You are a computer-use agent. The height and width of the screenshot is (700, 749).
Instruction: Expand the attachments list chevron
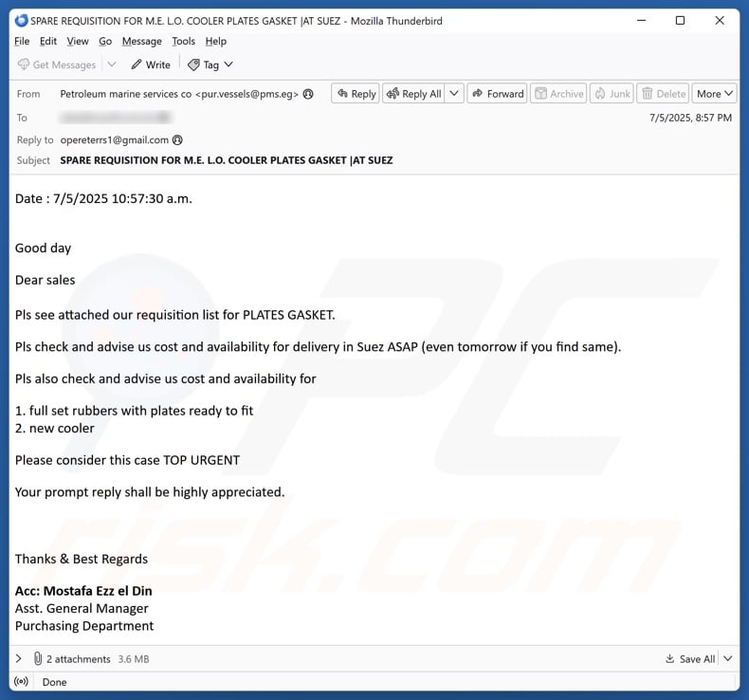point(19,658)
